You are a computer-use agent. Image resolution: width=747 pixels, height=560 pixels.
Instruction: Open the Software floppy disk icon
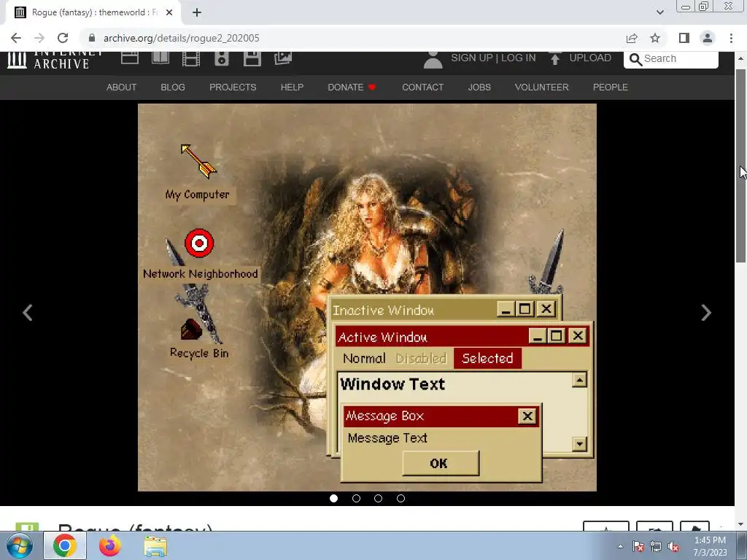coord(252,58)
